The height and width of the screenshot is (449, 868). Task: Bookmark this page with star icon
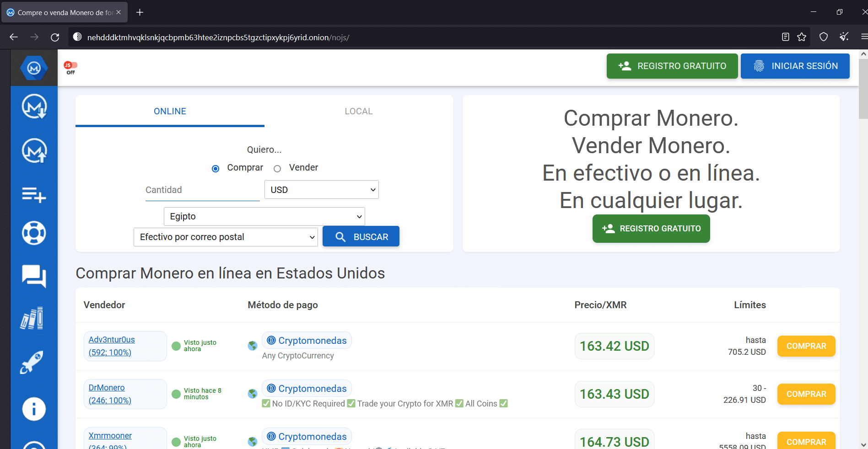coord(802,37)
